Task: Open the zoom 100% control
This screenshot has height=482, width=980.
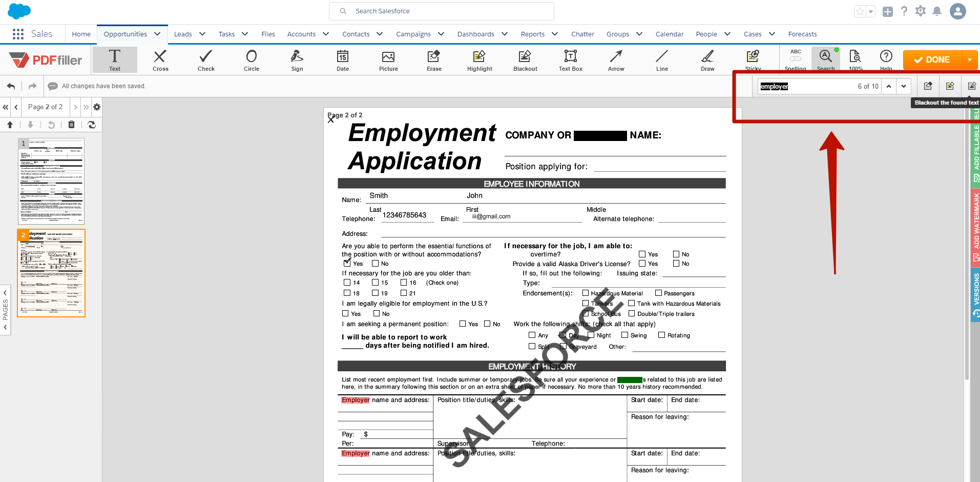Action: tap(856, 59)
